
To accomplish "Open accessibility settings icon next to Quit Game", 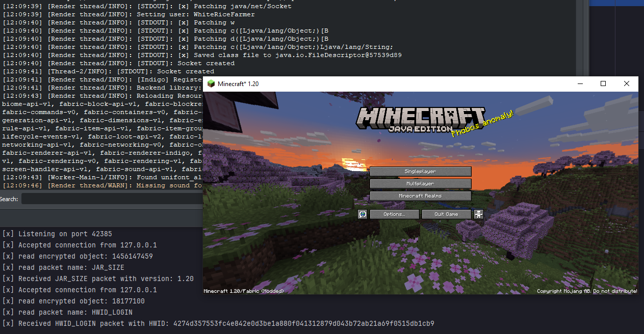I will pos(478,214).
